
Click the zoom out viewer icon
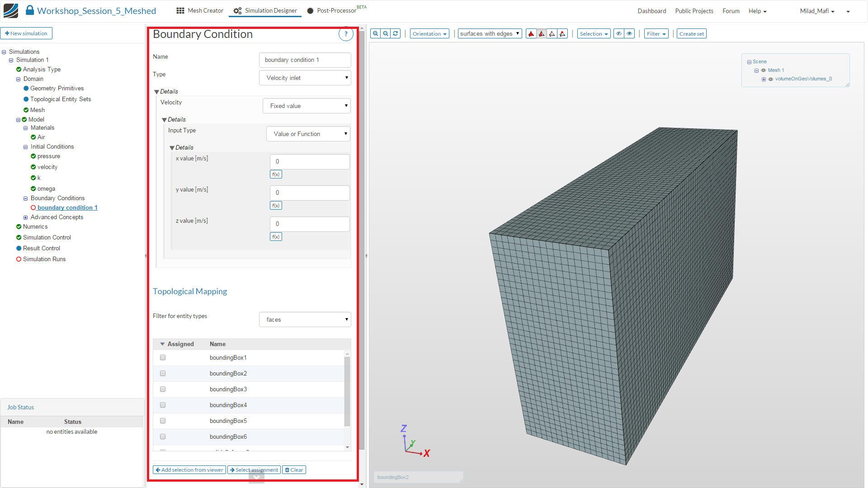point(386,33)
